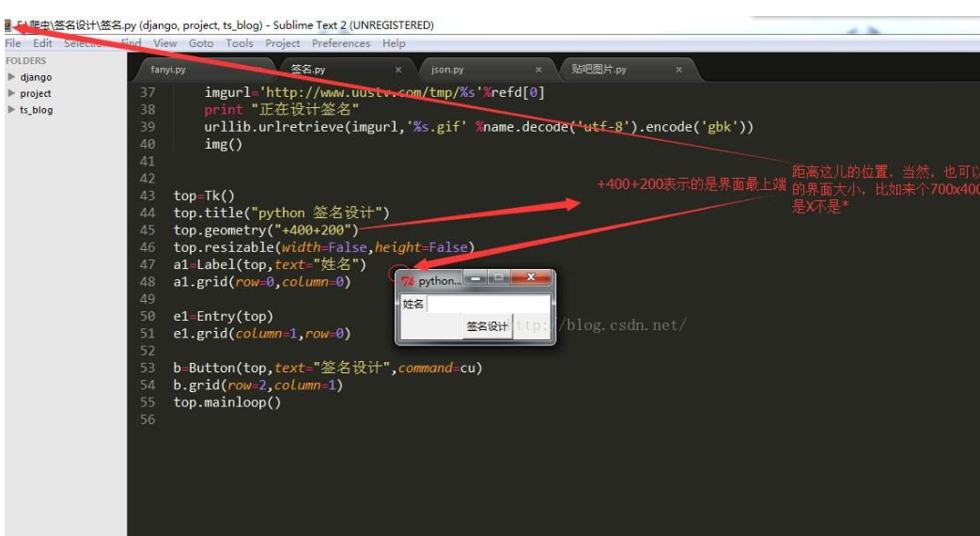The image size is (980, 536).
Task: Click the 姓名 label in Tk window
Action: click(413, 305)
